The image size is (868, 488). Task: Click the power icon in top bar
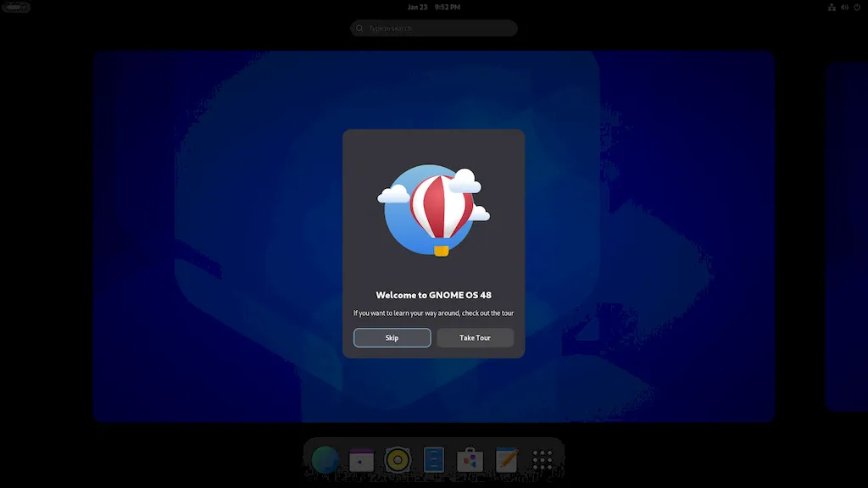point(857,7)
